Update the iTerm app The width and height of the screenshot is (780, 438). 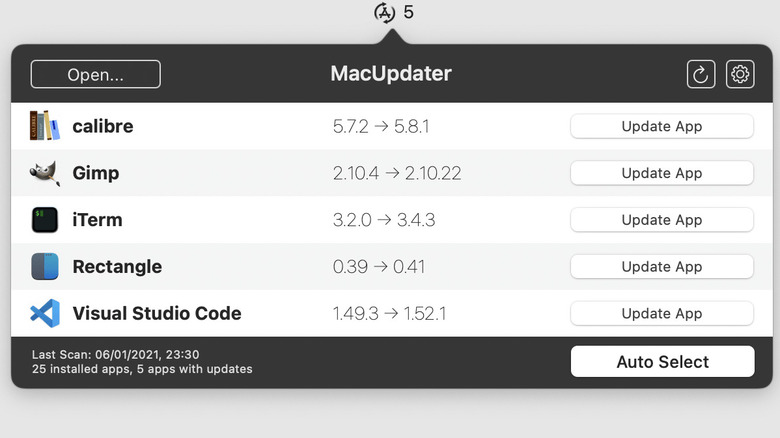tap(661, 220)
